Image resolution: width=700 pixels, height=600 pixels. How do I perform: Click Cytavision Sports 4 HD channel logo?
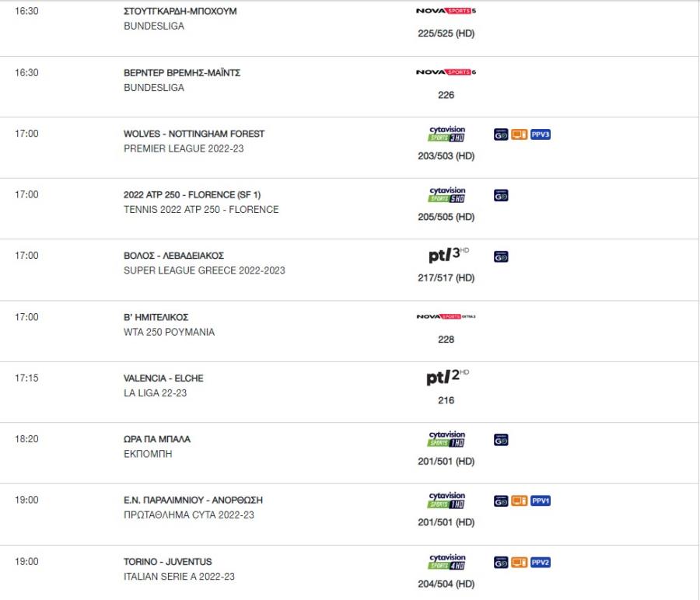(446, 562)
